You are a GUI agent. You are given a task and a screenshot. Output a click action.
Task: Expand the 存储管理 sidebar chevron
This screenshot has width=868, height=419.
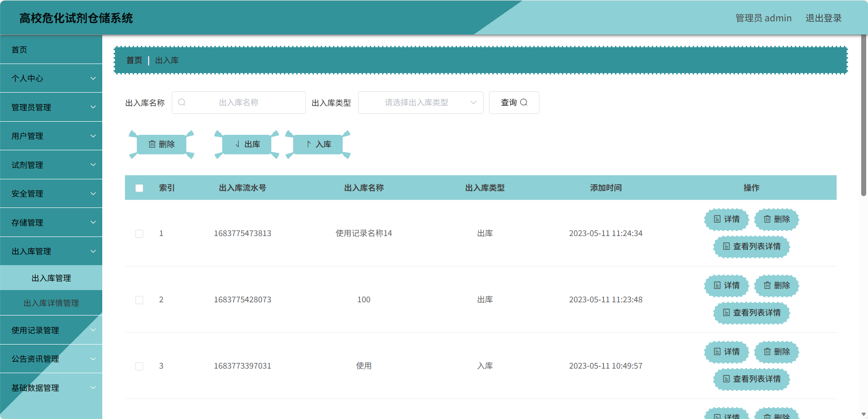coord(93,222)
